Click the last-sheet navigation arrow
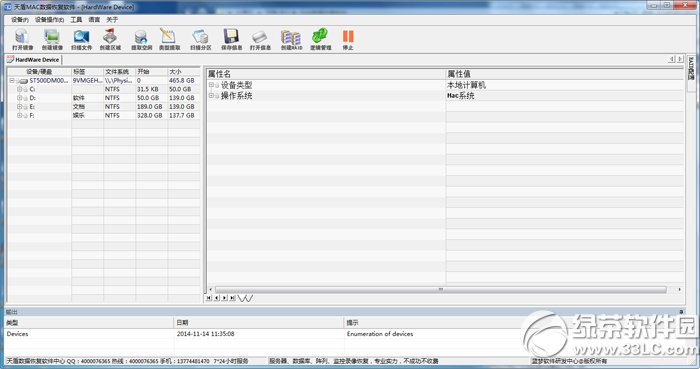 coord(233,298)
